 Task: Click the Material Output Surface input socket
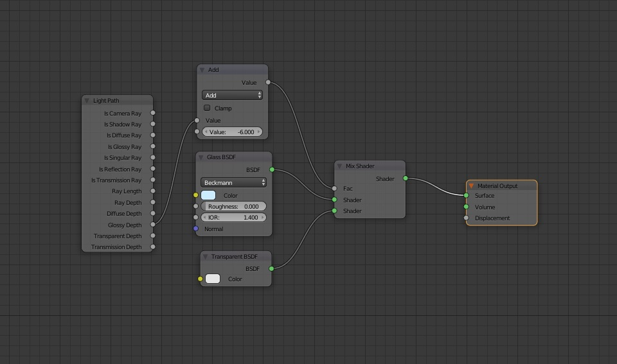click(467, 196)
